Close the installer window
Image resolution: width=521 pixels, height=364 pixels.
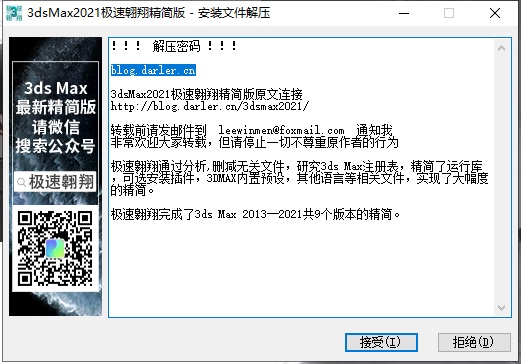(x=495, y=13)
